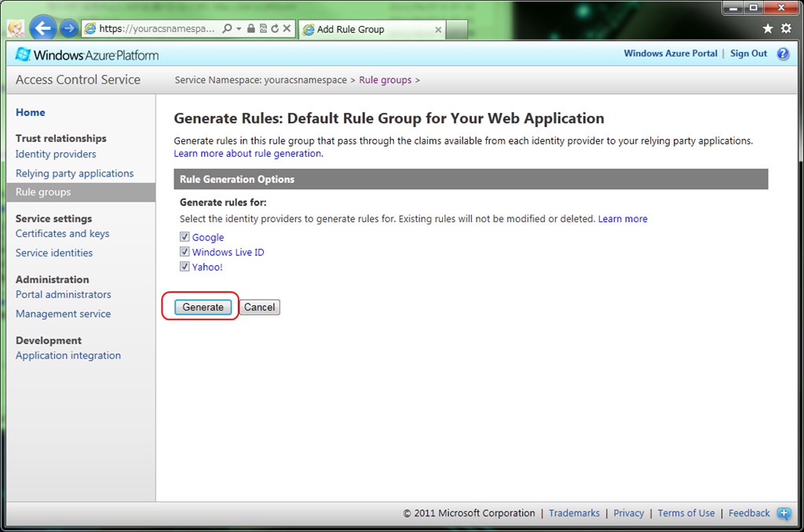This screenshot has width=804, height=532.
Task: Open Identity providers in the sidebar
Action: pos(56,155)
